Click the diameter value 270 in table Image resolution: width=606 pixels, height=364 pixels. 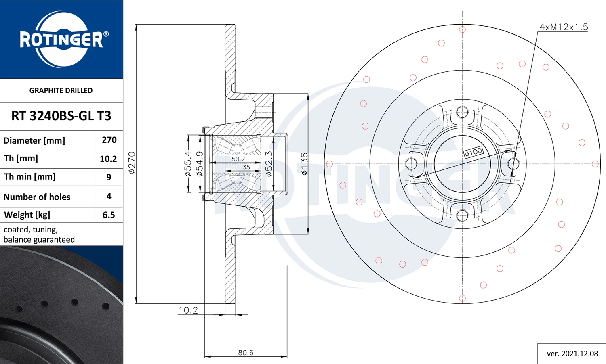click(109, 140)
